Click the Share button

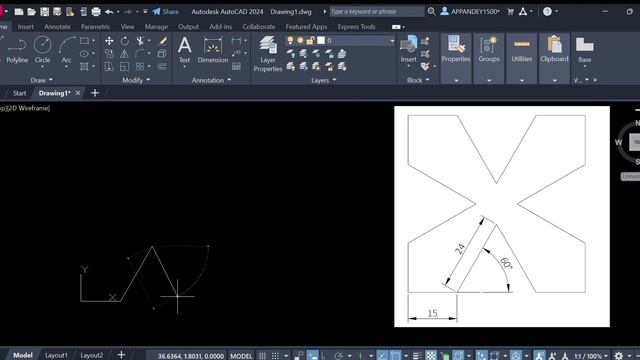[165, 11]
